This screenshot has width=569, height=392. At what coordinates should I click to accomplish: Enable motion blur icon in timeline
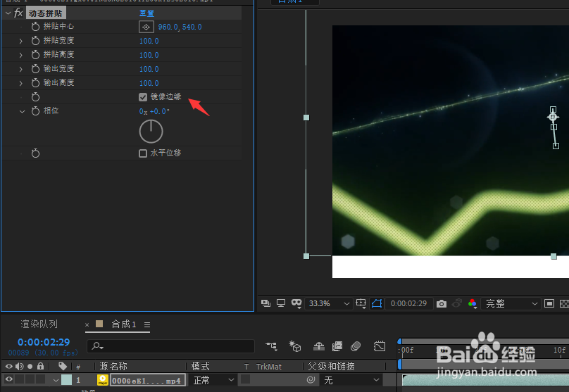point(356,346)
